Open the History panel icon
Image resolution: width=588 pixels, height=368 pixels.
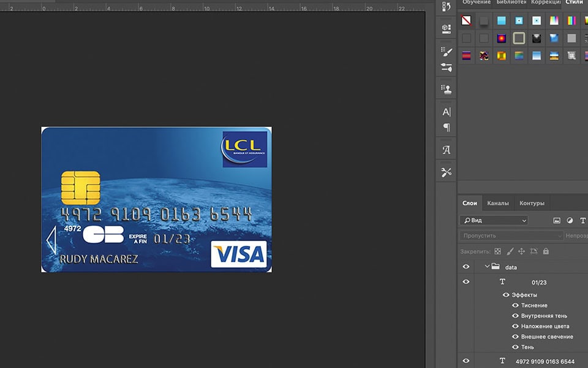point(447,6)
